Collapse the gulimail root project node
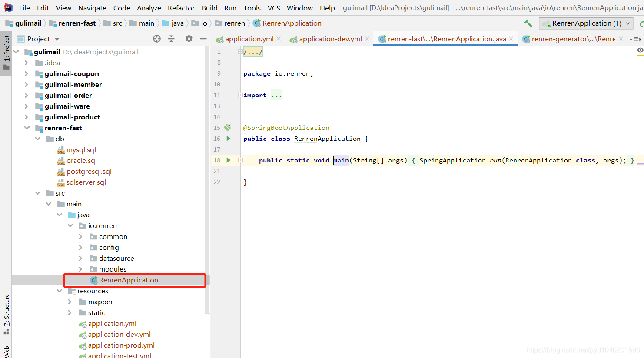The width and height of the screenshot is (644, 358). (16, 52)
